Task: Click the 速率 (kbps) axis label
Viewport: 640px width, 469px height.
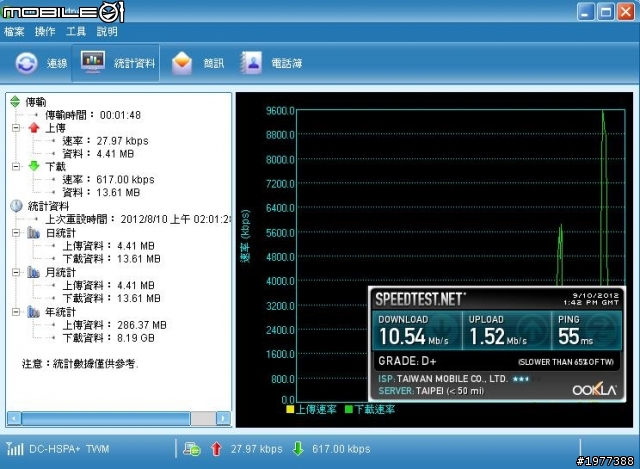Action: (x=245, y=236)
